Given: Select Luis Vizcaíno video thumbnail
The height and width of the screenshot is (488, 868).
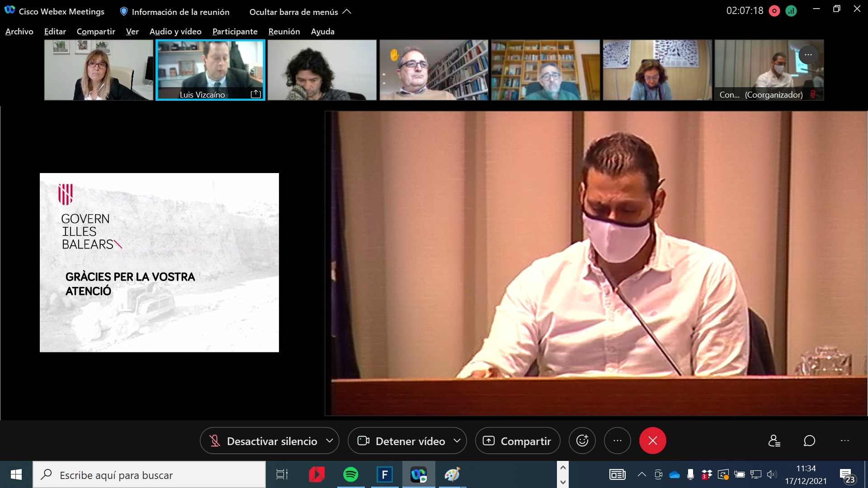Looking at the screenshot, I should click(210, 70).
